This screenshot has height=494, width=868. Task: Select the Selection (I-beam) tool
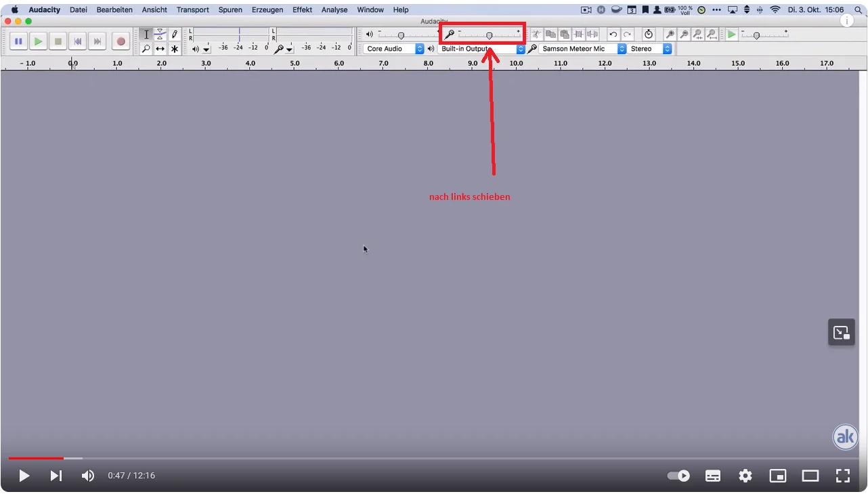click(146, 35)
